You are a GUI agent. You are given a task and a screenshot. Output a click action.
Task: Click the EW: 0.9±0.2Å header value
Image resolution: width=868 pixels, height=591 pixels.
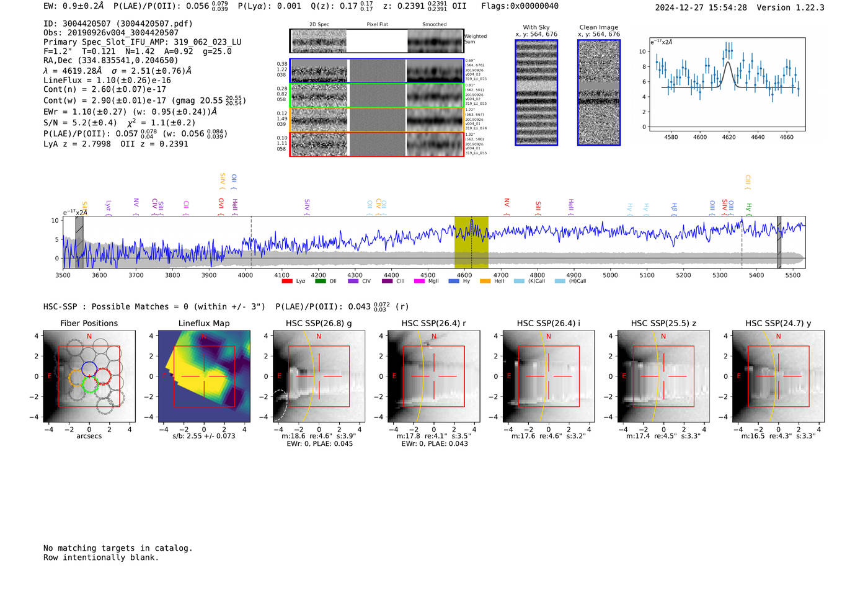(x=74, y=6)
